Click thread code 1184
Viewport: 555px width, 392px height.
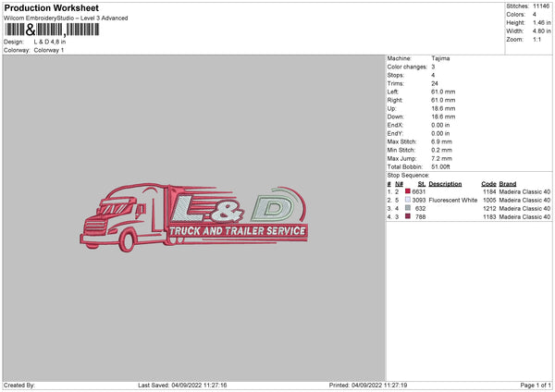489,191
